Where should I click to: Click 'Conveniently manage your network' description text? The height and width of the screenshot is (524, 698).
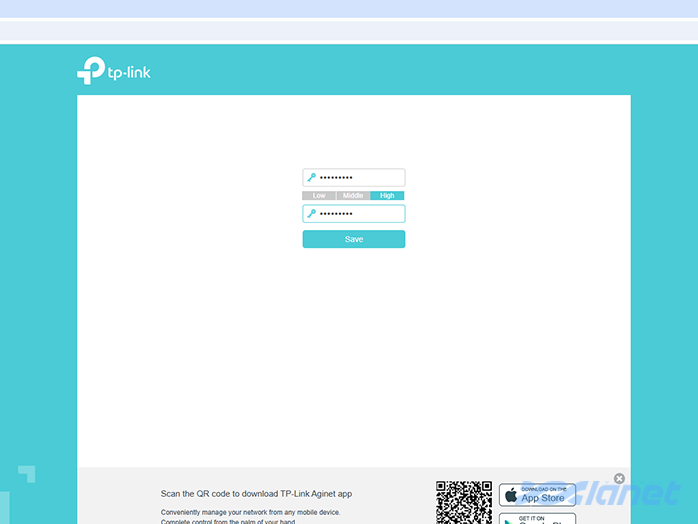pos(250,512)
